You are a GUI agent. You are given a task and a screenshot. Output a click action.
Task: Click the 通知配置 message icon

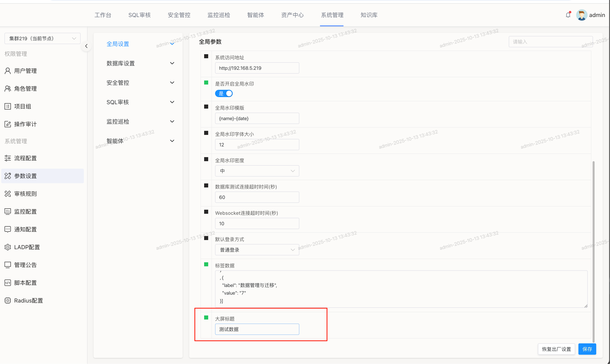(x=8, y=229)
